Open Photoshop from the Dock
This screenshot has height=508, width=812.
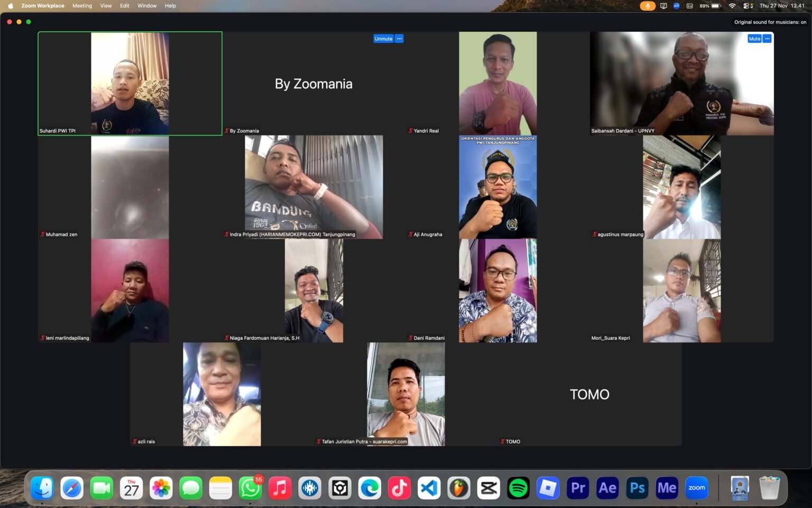(x=637, y=487)
